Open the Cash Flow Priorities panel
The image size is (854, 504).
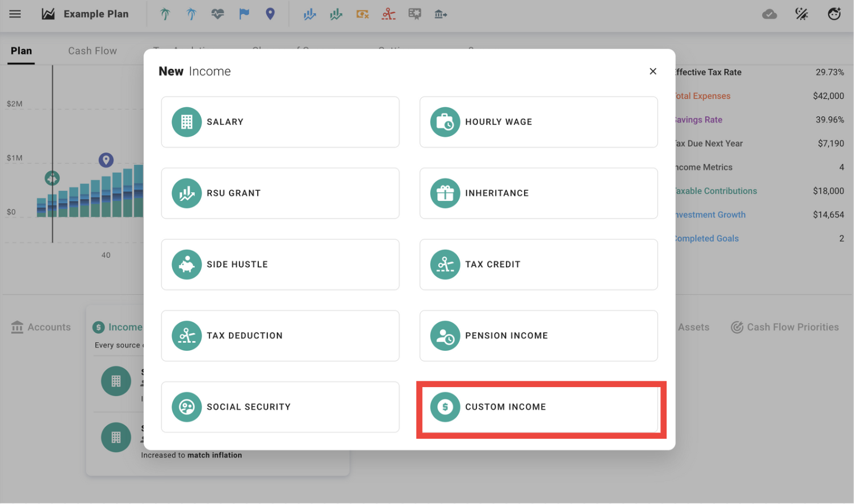[x=785, y=327]
